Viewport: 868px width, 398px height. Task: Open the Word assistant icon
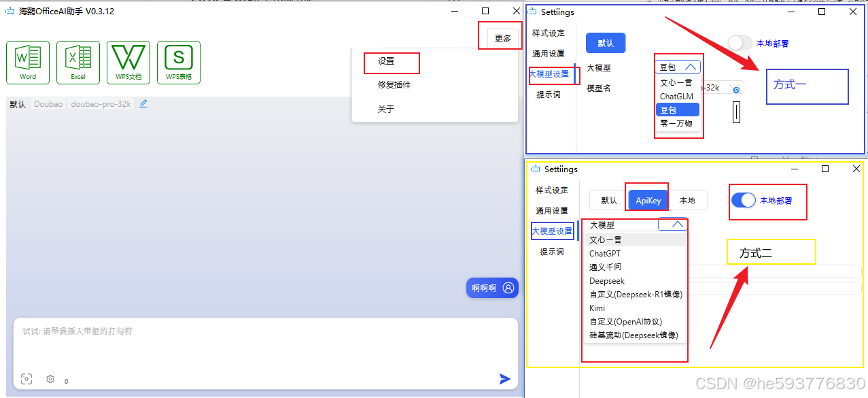[27, 62]
